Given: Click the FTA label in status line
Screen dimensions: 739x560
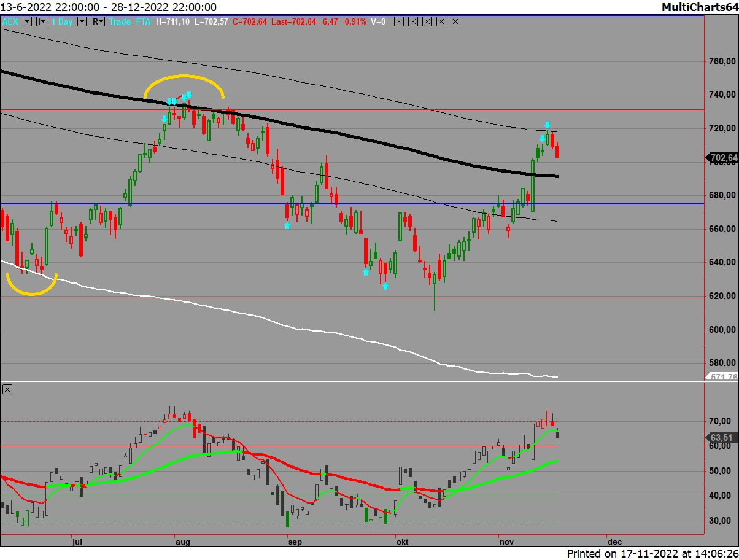Looking at the screenshot, I should click(144, 21).
